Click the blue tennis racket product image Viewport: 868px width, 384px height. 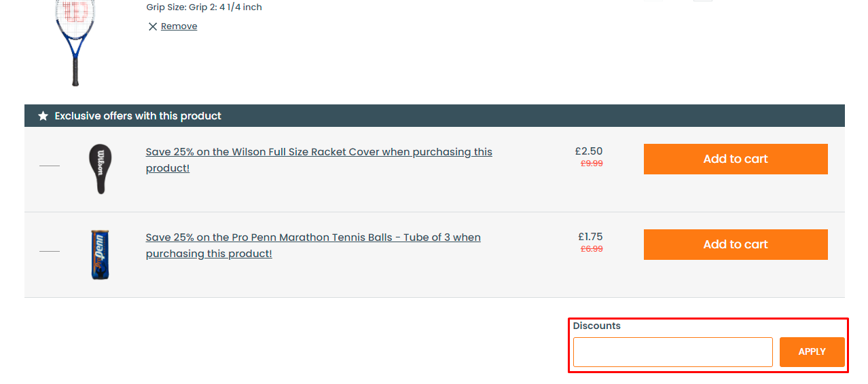pyautogui.click(x=75, y=42)
